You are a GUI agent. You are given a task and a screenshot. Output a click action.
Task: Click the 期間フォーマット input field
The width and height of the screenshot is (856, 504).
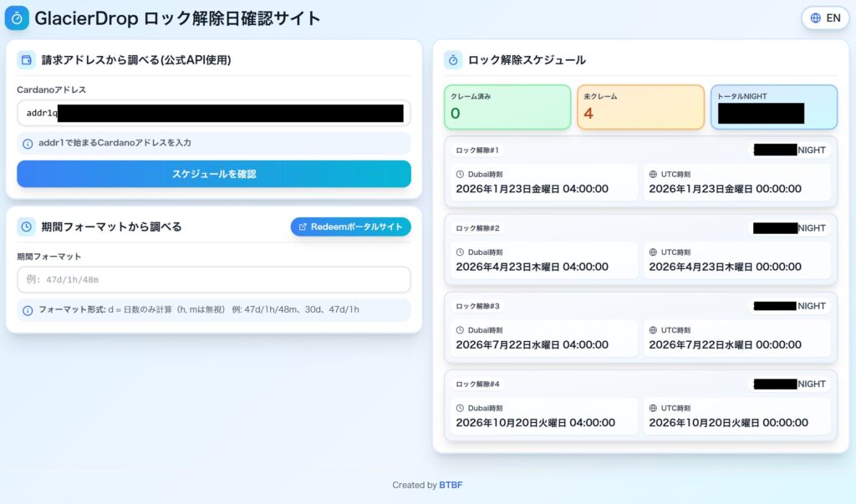[213, 279]
